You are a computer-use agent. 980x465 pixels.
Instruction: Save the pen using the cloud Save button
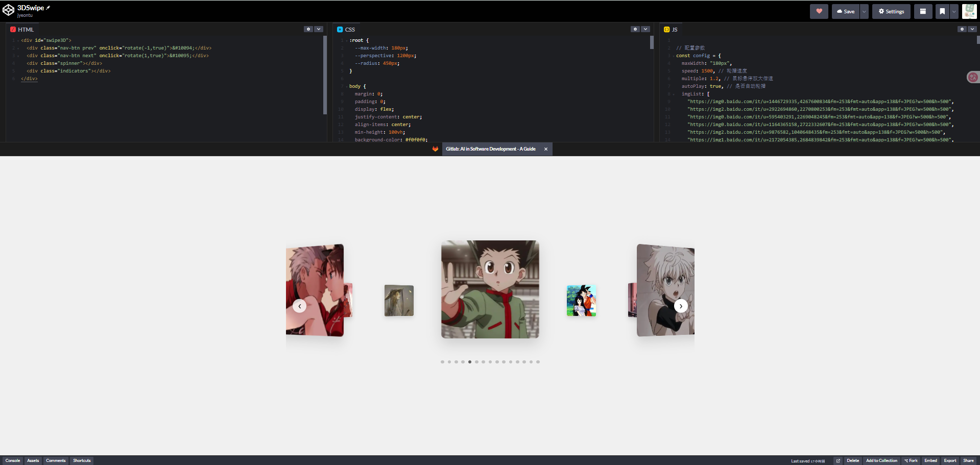846,11
